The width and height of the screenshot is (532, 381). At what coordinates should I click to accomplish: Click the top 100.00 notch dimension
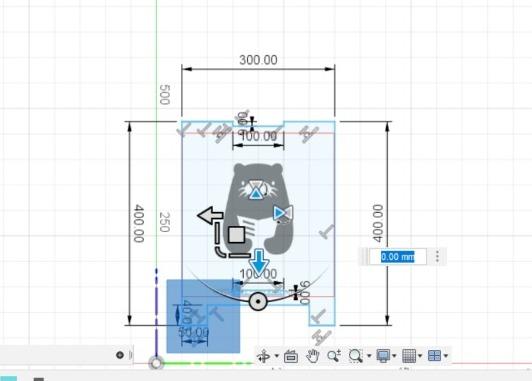pos(259,136)
